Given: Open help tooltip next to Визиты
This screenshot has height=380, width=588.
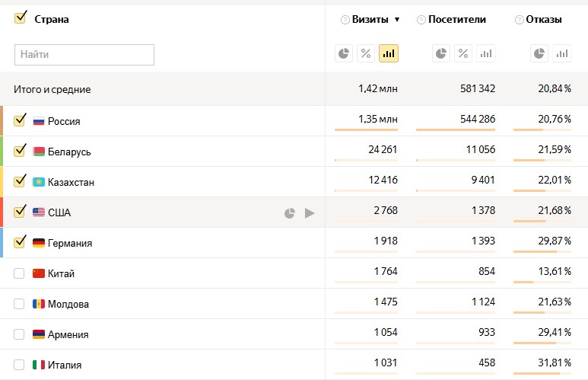Looking at the screenshot, I should tap(345, 20).
